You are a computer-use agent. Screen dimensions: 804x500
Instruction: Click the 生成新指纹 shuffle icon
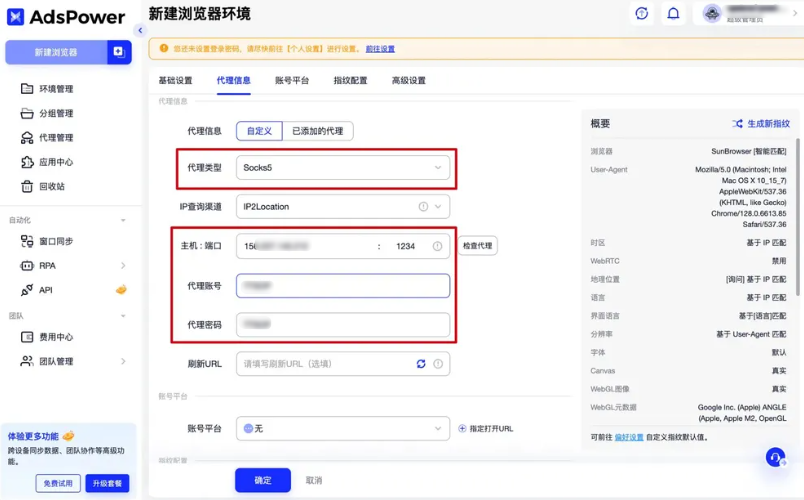click(738, 124)
